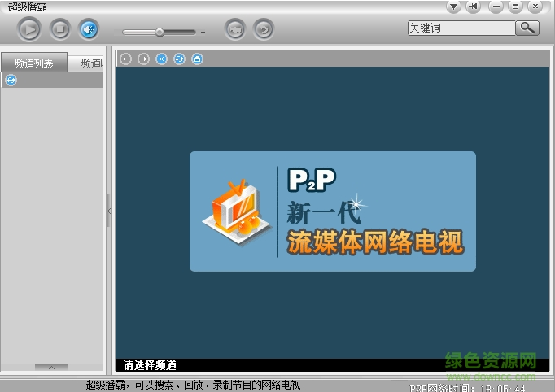Go forward with the browser forward arrow
This screenshot has height=392, width=555.
143,59
